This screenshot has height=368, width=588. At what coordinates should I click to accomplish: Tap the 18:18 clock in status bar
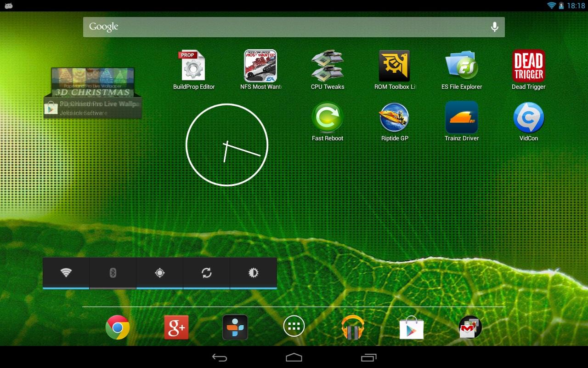pyautogui.click(x=576, y=6)
